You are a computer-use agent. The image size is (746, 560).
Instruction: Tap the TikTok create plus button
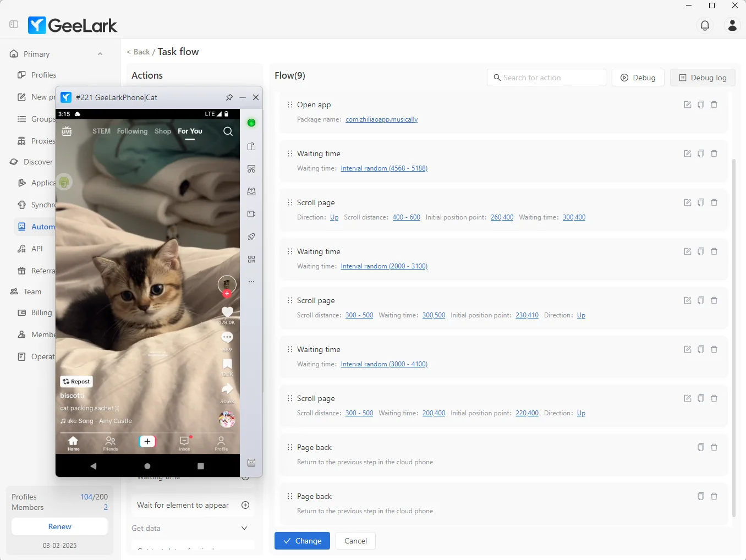(x=147, y=441)
